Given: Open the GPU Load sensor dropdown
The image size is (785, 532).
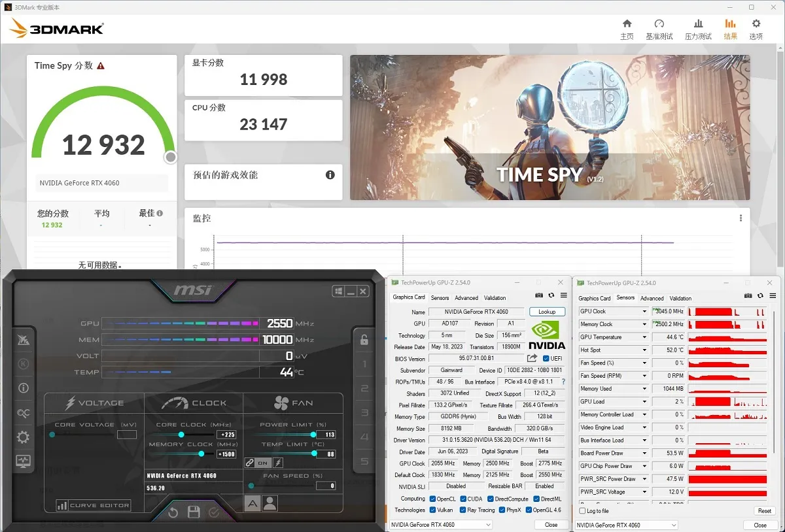Looking at the screenshot, I should pos(644,402).
